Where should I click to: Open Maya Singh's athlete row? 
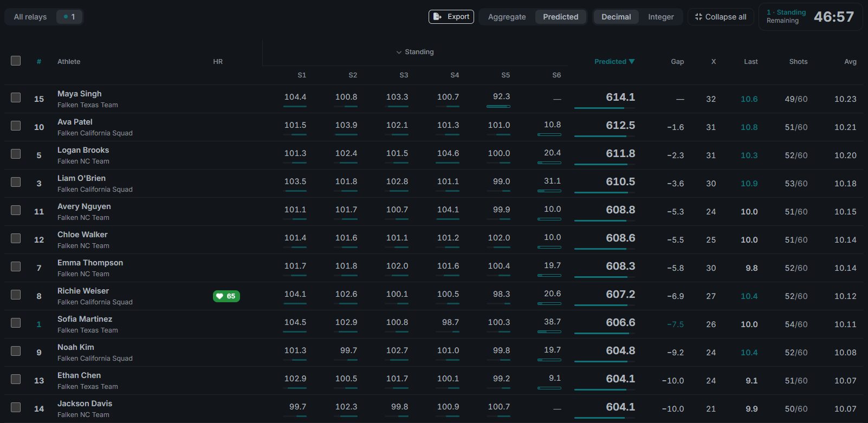pyautogui.click(x=433, y=99)
